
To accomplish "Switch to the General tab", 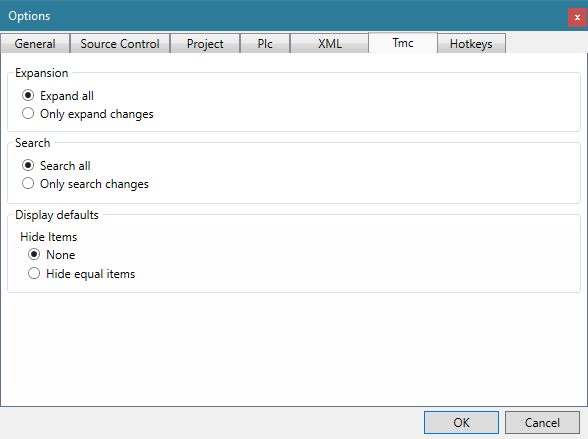I will point(35,43).
